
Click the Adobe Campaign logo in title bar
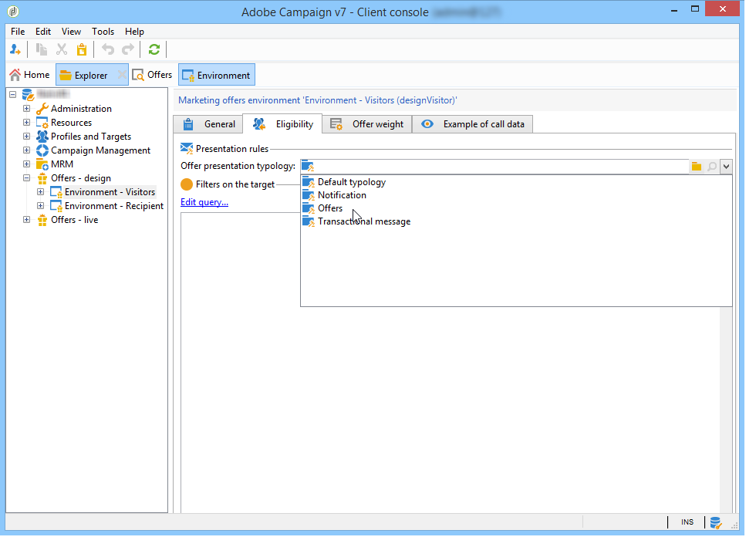point(14,11)
